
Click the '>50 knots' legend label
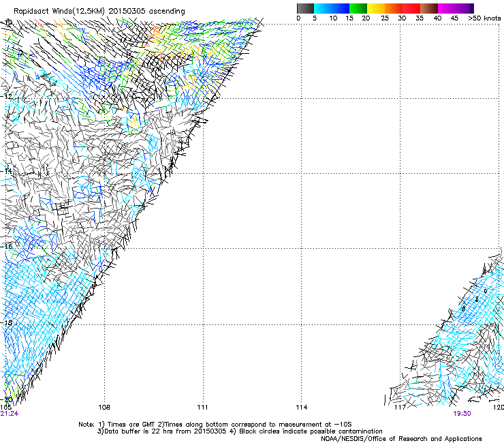[x=484, y=18]
